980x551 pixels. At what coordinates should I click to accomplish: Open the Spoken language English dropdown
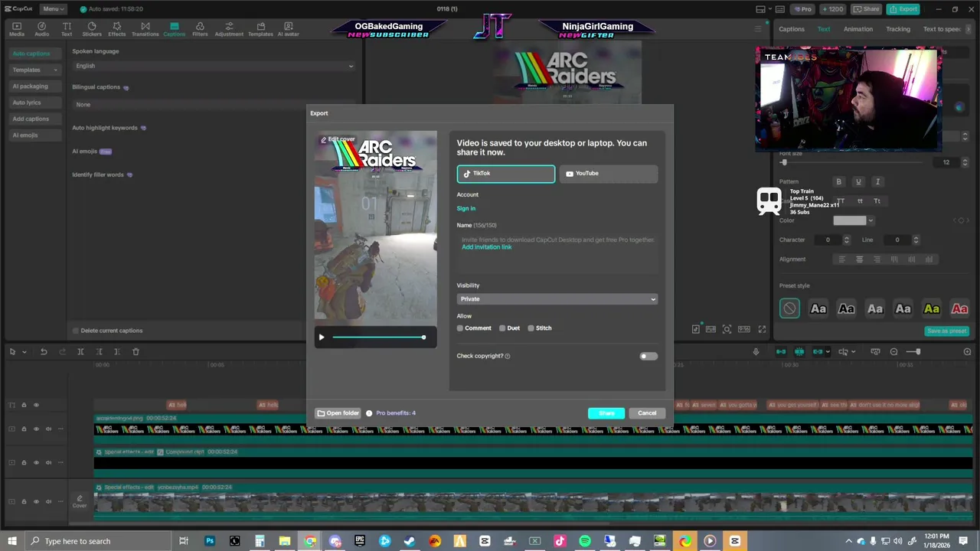point(214,66)
